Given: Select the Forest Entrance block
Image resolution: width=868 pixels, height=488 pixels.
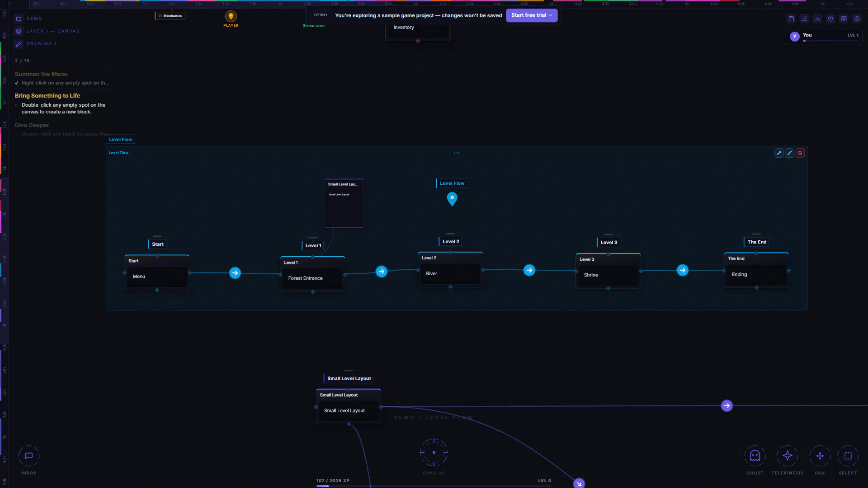Looking at the screenshot, I should [x=312, y=278].
